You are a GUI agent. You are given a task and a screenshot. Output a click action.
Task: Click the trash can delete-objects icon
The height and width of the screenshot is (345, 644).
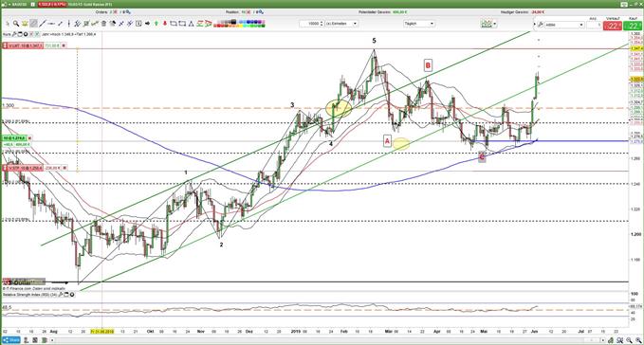[103, 24]
